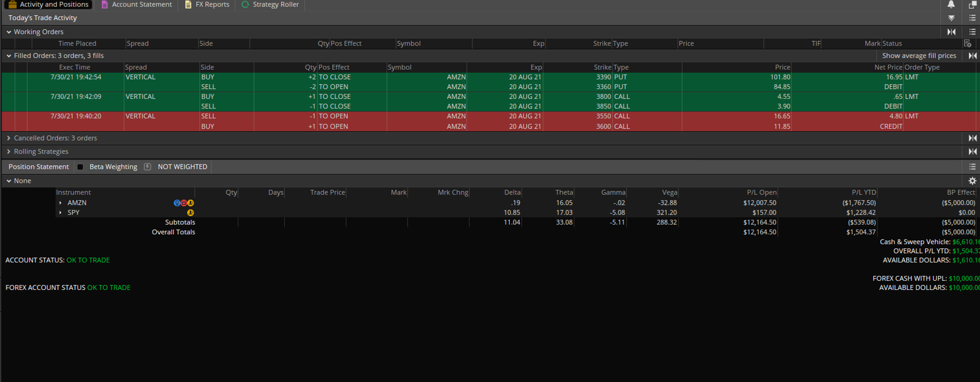Expand the Rolling Strategies section
This screenshot has width=980, height=382.
(x=9, y=152)
